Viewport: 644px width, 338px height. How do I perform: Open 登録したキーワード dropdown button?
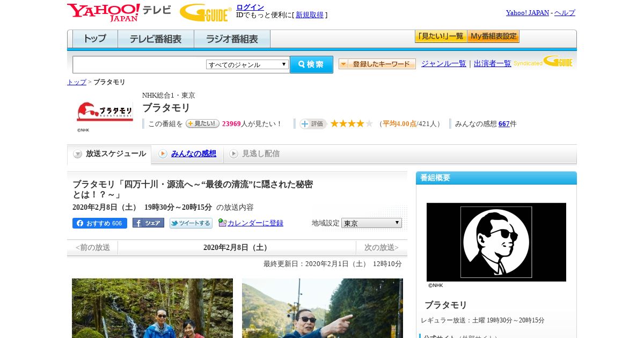(x=377, y=64)
